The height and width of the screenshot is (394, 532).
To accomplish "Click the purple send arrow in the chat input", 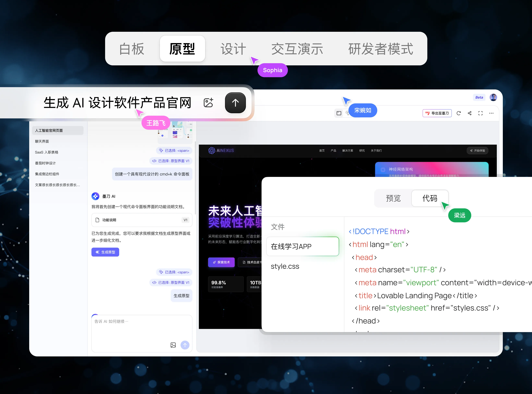I will [185, 345].
